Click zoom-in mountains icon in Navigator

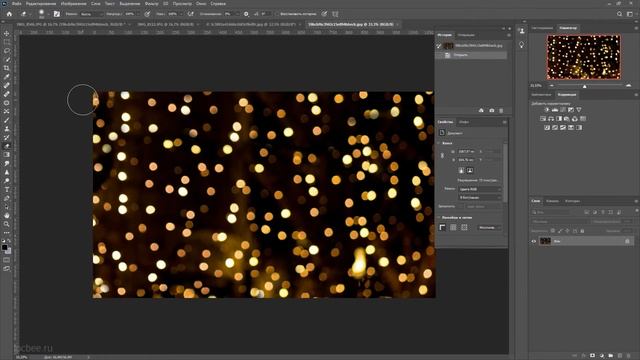629,86
